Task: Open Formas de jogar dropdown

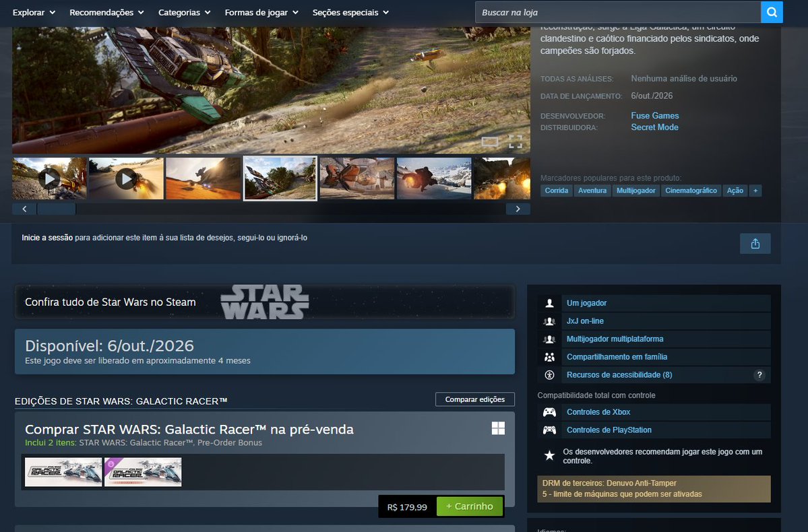Action: tap(261, 12)
